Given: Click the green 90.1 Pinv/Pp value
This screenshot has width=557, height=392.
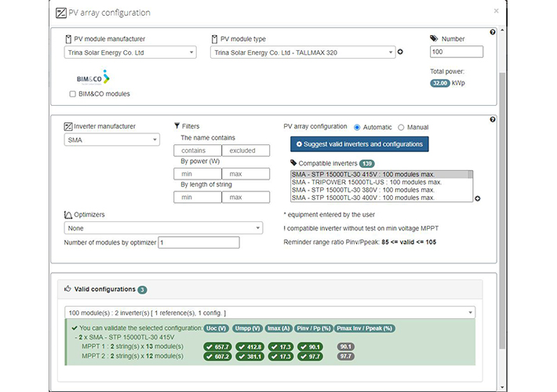Looking at the screenshot, I should (x=310, y=347).
